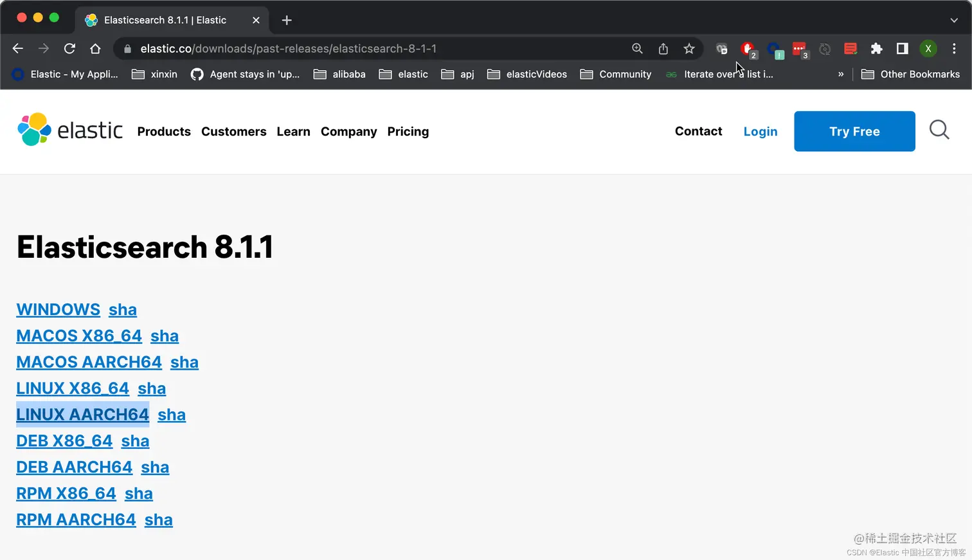Select the Elasticsearch 8.1.1 browser tab
The height and width of the screenshot is (560, 972).
point(170,21)
